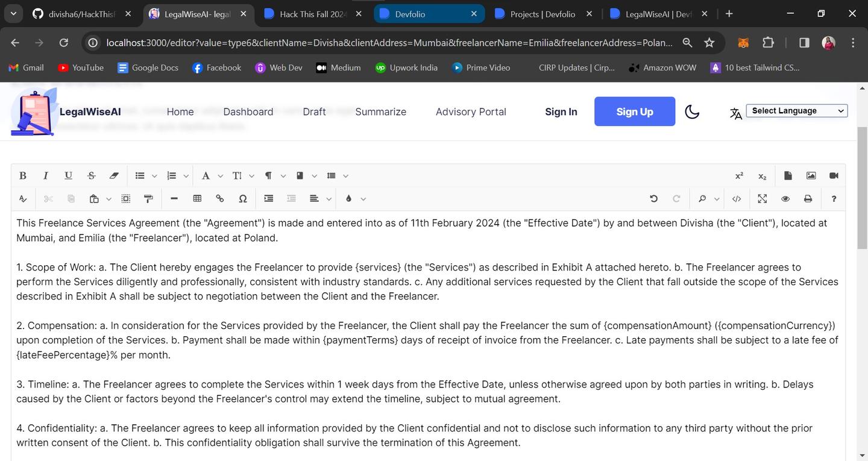Toggle subscript formatting
This screenshot has width=868, height=461.
762,175
